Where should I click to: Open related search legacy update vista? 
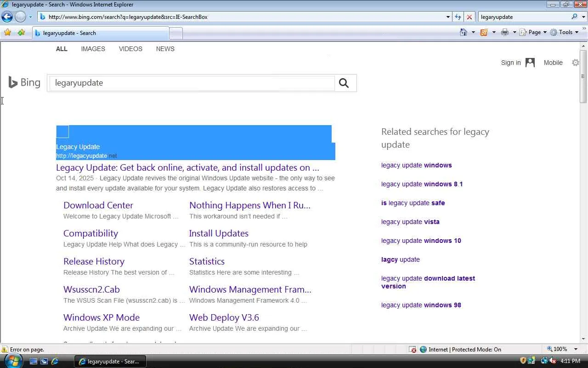coord(410,222)
